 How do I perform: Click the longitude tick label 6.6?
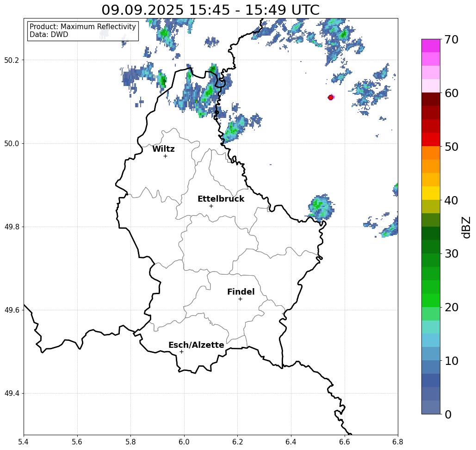344,442
